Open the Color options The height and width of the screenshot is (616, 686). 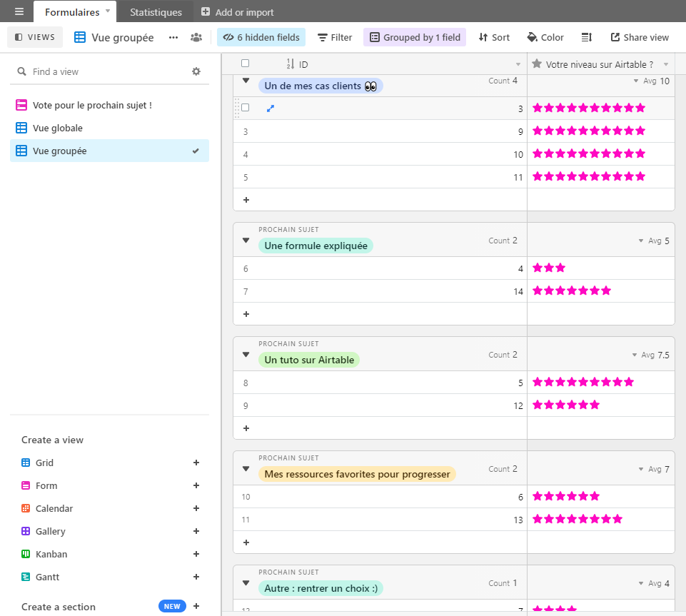point(545,37)
